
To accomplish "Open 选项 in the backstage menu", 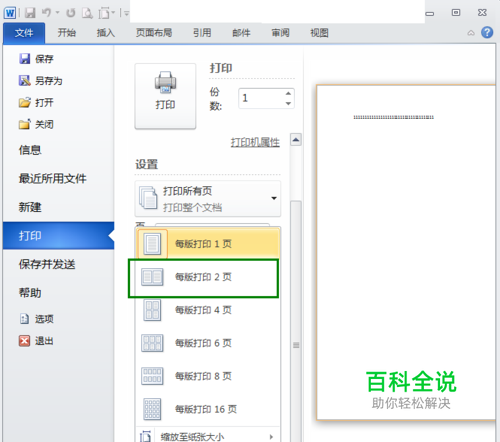I will coord(36,319).
